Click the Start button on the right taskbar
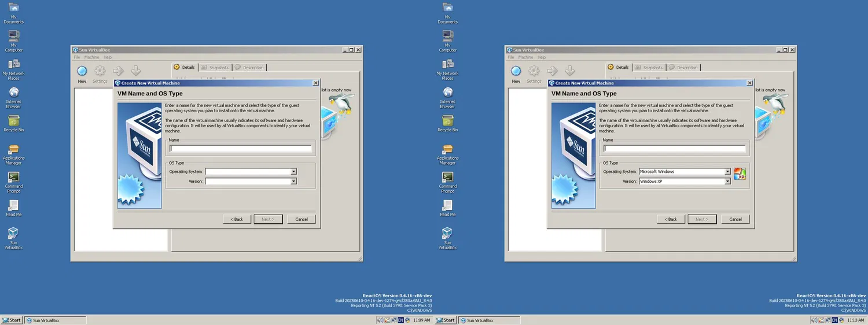 coord(446,320)
